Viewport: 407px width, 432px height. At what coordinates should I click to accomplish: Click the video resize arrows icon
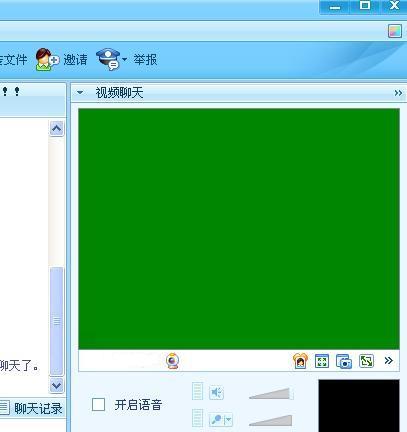pos(366,361)
